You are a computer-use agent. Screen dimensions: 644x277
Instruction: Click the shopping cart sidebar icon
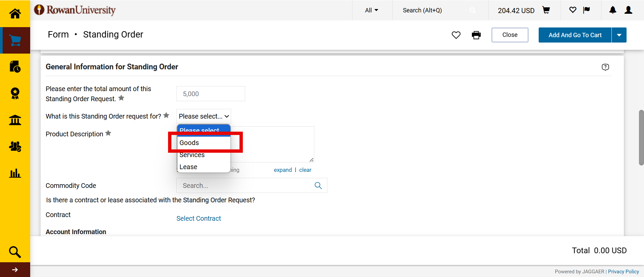[15, 40]
